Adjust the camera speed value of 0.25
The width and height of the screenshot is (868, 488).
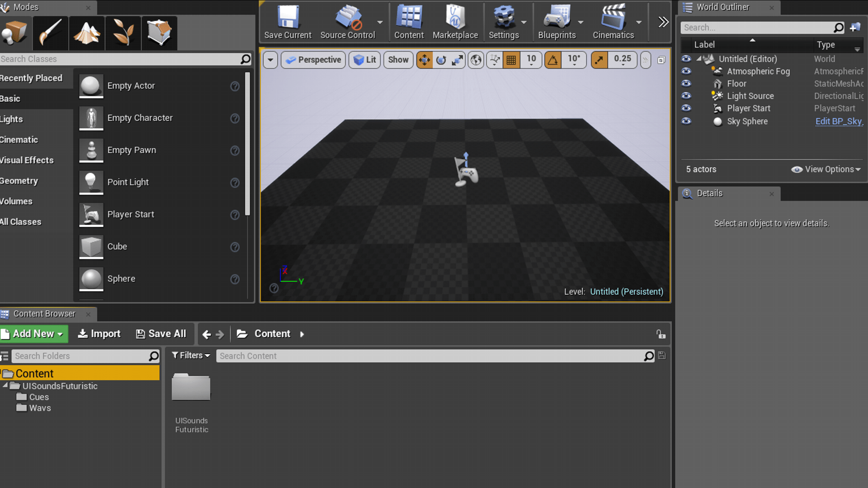(623, 59)
